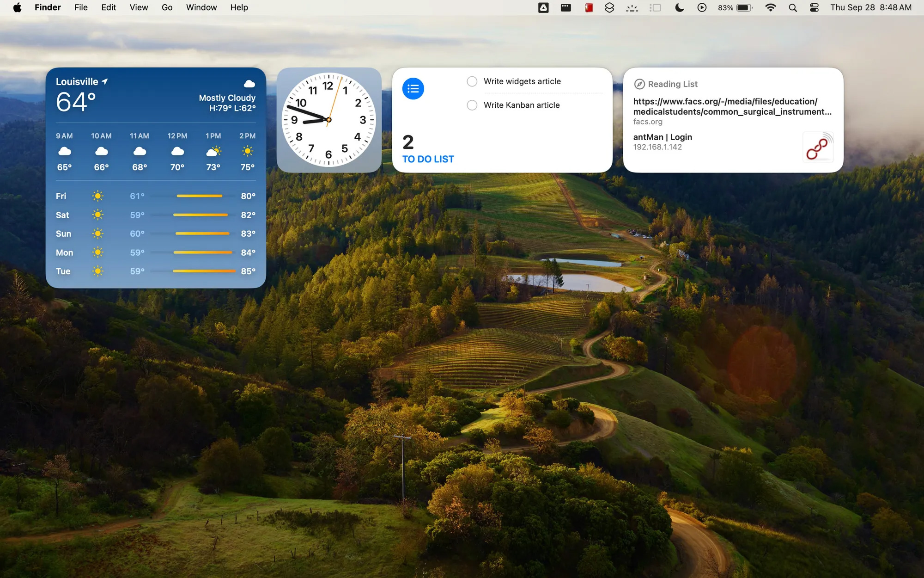Click the red book menu bar icon
Image resolution: width=924 pixels, height=578 pixels.
click(x=589, y=7)
